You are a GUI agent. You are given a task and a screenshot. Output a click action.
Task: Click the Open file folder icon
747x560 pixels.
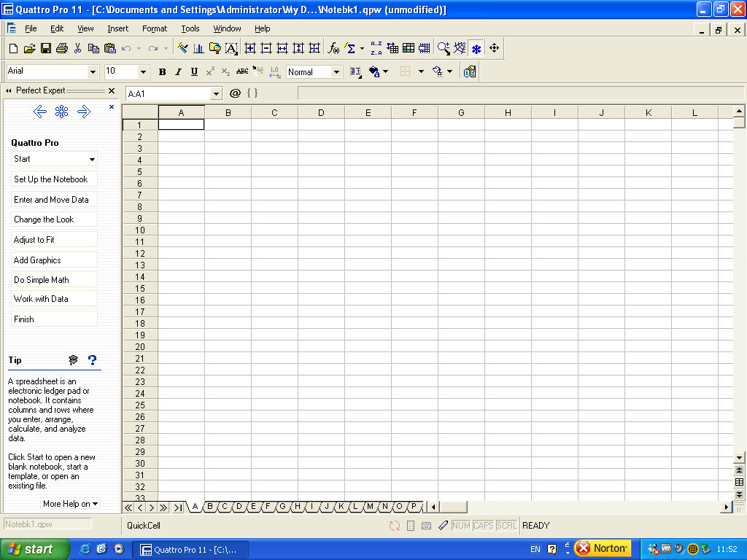29,49
